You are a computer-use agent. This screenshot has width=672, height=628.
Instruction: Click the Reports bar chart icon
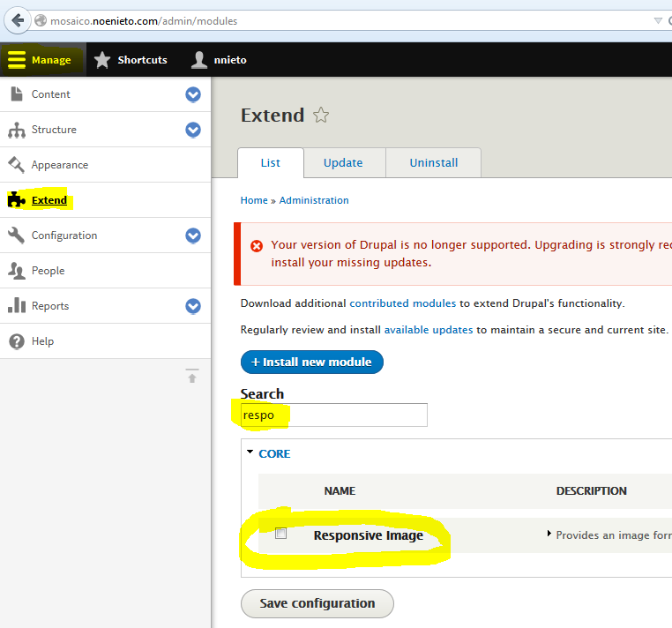pyautogui.click(x=16, y=305)
